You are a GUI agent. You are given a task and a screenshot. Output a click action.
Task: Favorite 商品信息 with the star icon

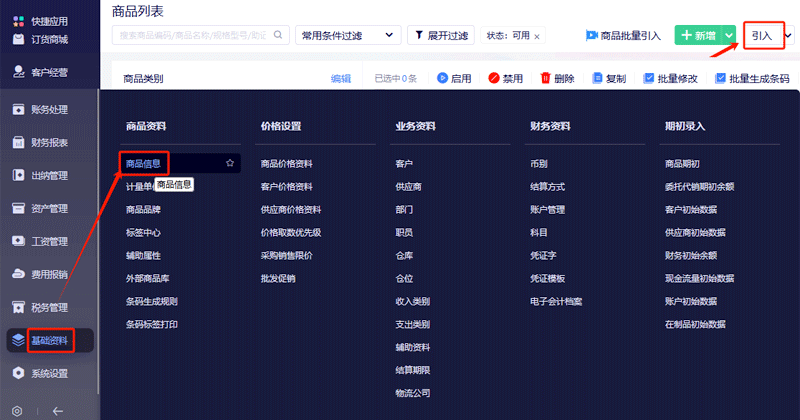point(230,163)
